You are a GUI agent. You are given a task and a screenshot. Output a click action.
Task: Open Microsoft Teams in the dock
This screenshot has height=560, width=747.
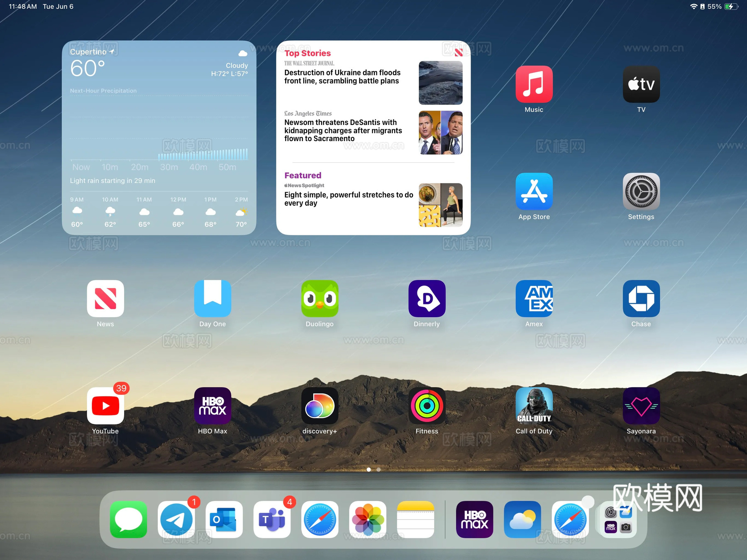[272, 519]
